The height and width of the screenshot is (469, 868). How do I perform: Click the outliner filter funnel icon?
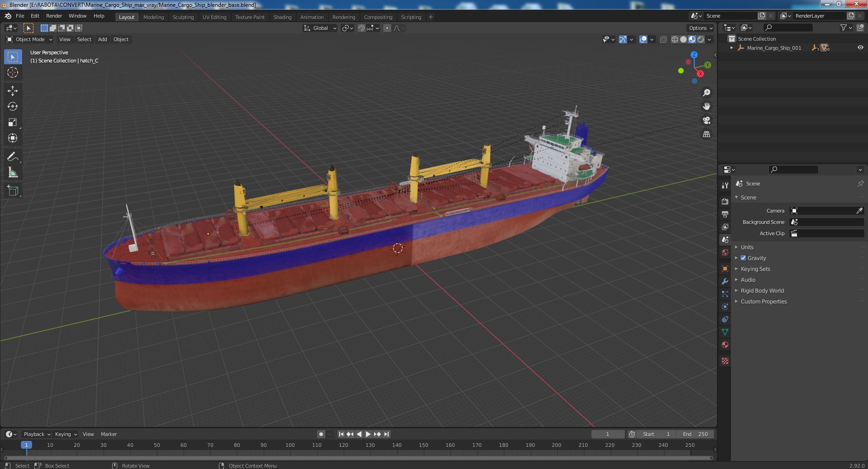tap(843, 28)
